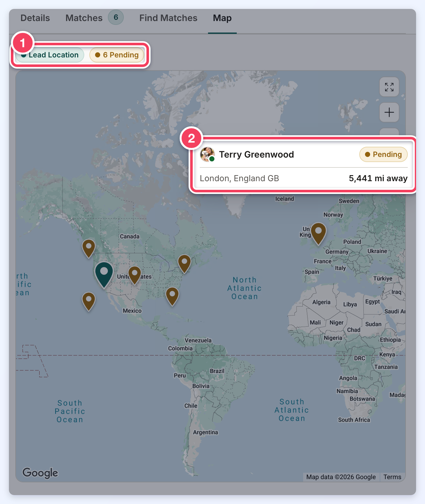Select the pending pin in the Pacific off Mexico
The image size is (425, 504).
(x=89, y=301)
